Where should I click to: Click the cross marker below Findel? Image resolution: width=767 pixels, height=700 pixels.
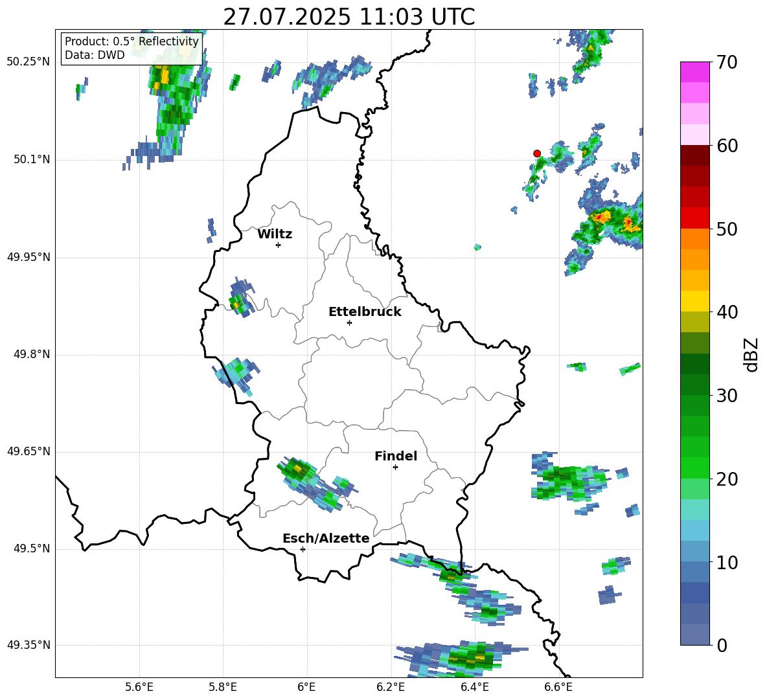point(395,468)
